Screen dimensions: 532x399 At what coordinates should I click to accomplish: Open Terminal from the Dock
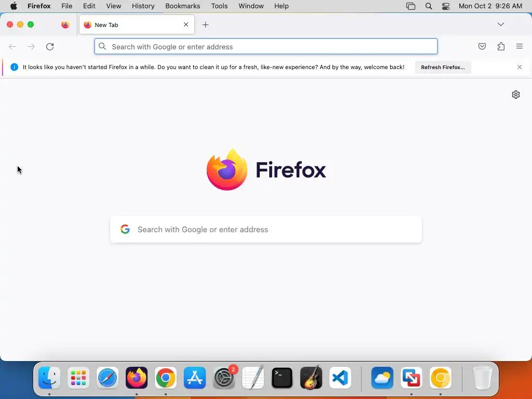tap(282, 378)
